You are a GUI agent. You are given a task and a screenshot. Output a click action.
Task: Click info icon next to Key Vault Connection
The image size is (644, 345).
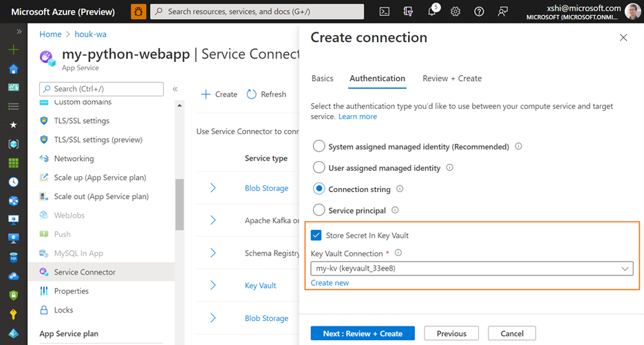(x=398, y=253)
